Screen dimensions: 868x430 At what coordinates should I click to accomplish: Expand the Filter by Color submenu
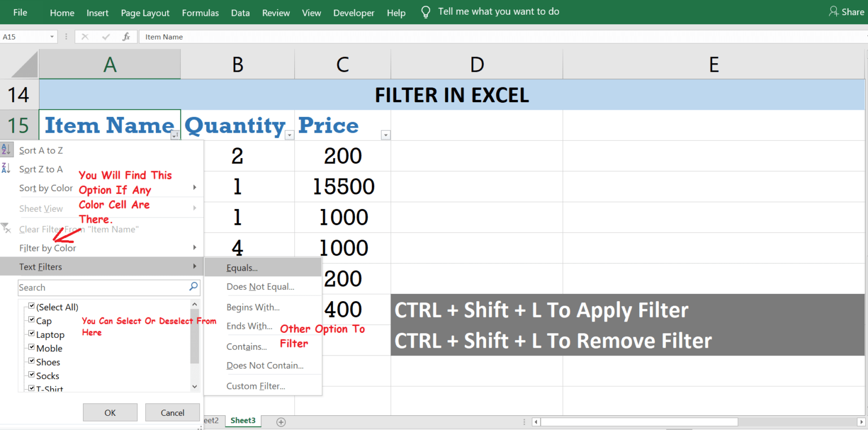(48, 247)
